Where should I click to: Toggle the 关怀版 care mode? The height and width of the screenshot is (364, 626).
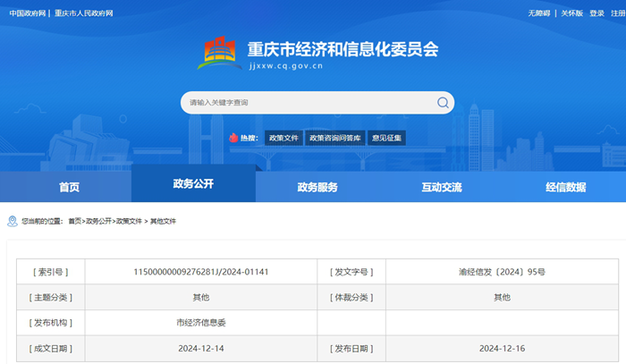coord(571,13)
